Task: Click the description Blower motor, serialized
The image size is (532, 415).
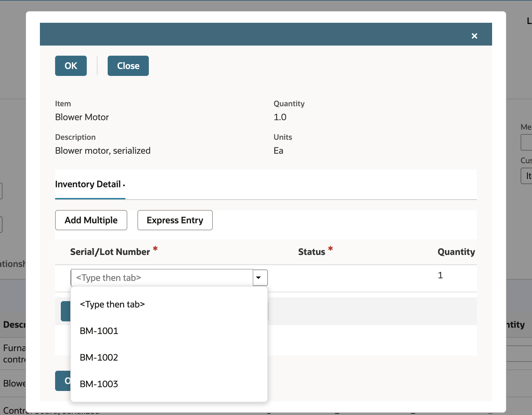Action: pyautogui.click(x=103, y=151)
